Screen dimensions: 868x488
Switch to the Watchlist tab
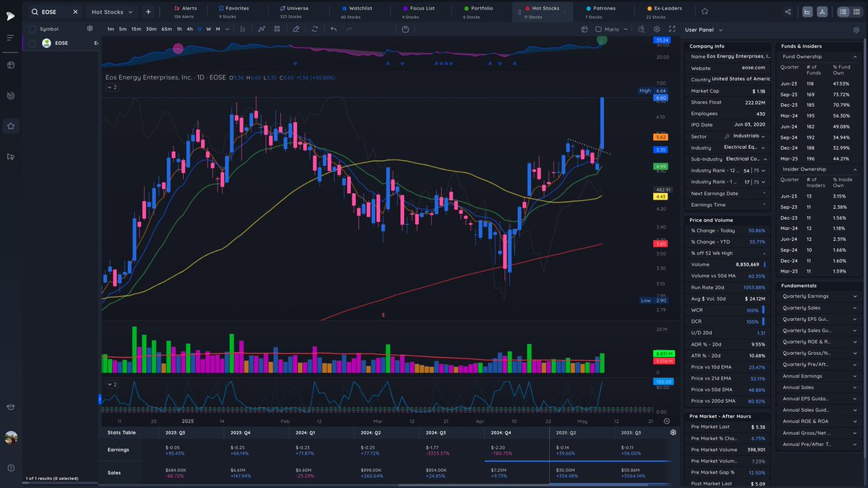(x=356, y=12)
